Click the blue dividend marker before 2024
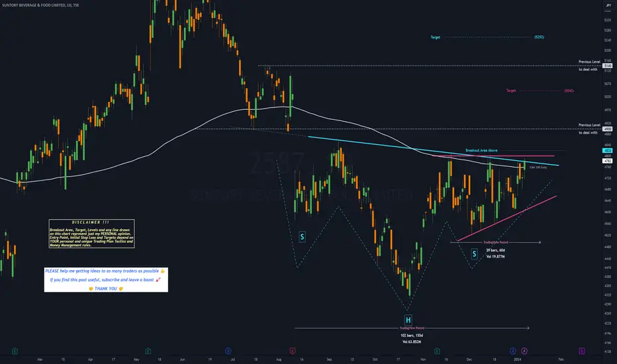Image resolution: width=617 pixels, height=364 pixels. tap(512, 351)
